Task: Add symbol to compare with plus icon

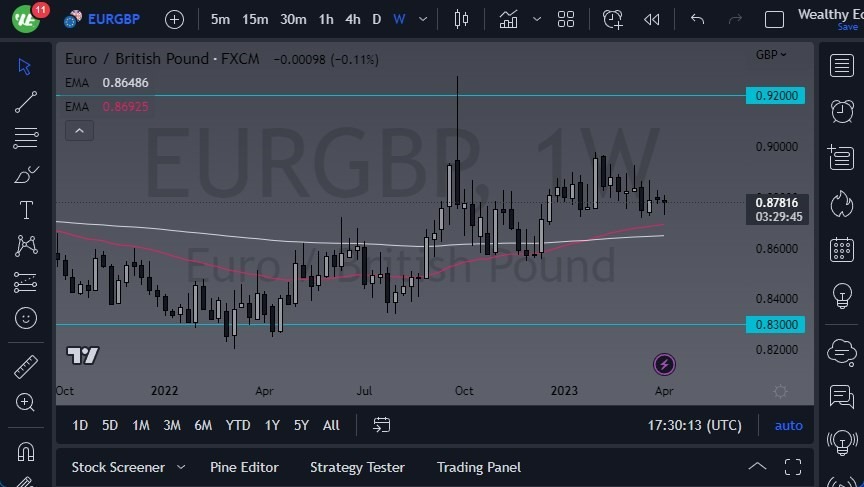Action: (174, 20)
